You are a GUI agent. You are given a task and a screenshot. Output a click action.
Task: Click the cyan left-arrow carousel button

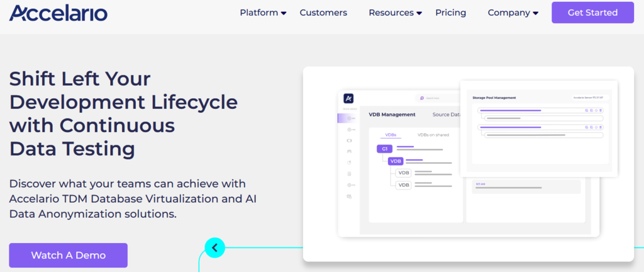(215, 247)
